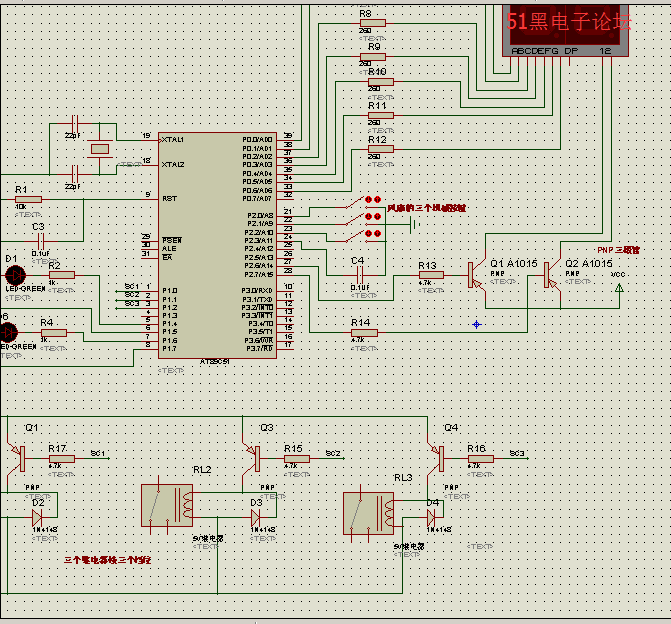Click the SC1 label at pin P1.0
The width and height of the screenshot is (671, 624).
pos(132,286)
